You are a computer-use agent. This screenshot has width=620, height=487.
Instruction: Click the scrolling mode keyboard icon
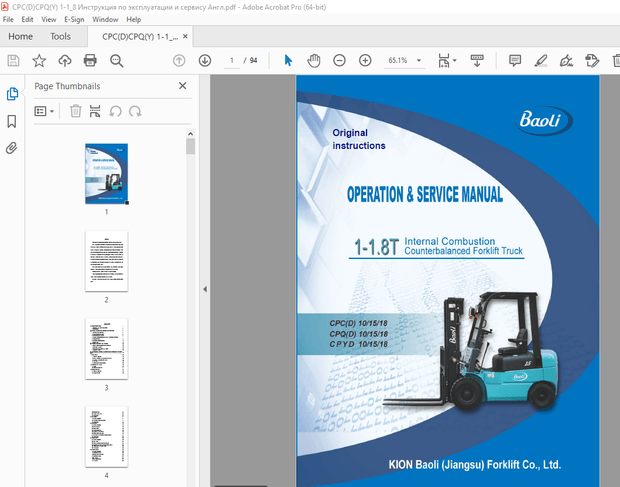(477, 60)
